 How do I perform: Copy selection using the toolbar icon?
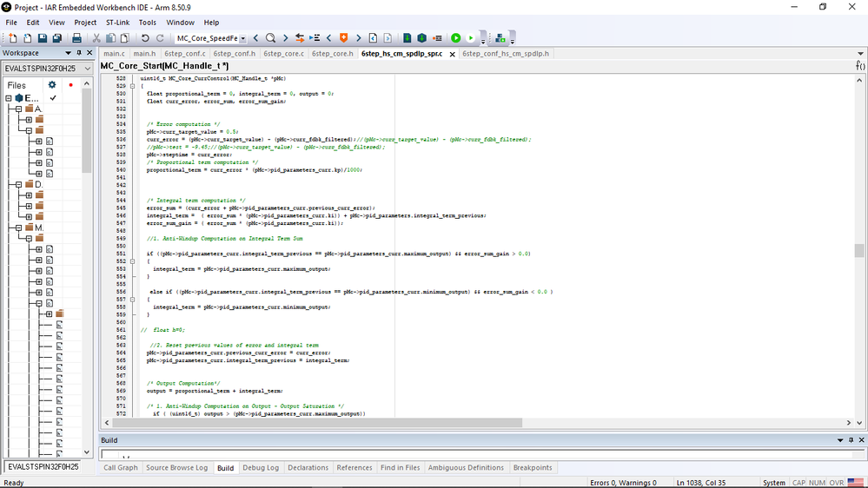click(x=110, y=38)
